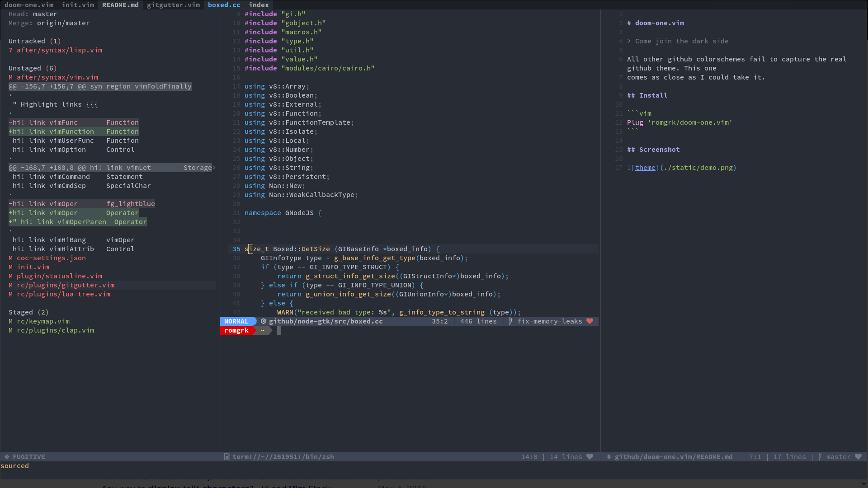The image size is (868, 488).
Task: Click the C++ filetype icon before boxed.cc path
Action: point(264,321)
